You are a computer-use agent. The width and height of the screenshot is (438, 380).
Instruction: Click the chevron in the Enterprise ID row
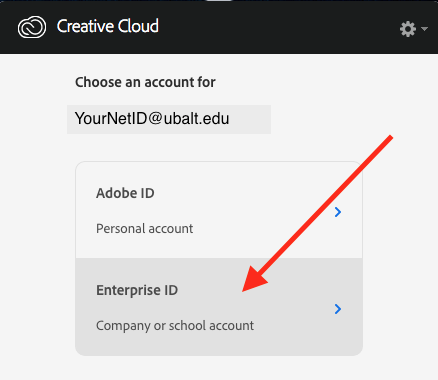(338, 309)
